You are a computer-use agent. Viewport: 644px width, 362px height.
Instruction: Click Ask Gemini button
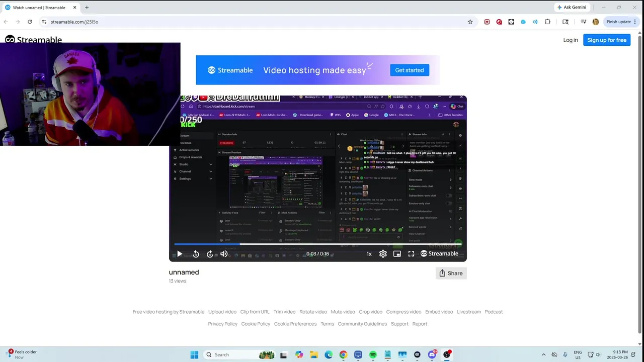pos(572,8)
